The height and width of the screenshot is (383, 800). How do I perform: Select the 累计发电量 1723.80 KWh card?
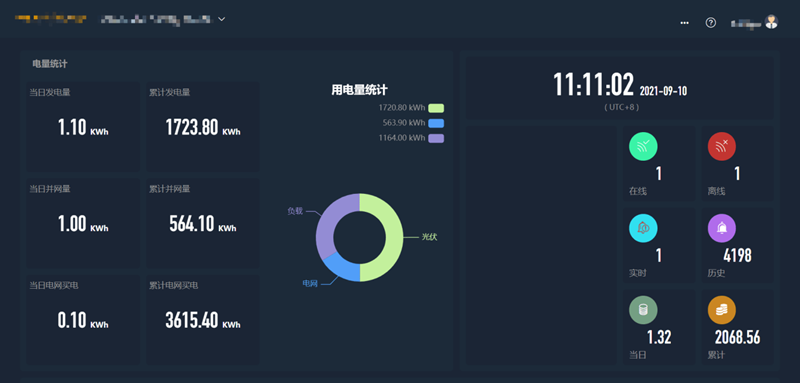click(x=203, y=127)
